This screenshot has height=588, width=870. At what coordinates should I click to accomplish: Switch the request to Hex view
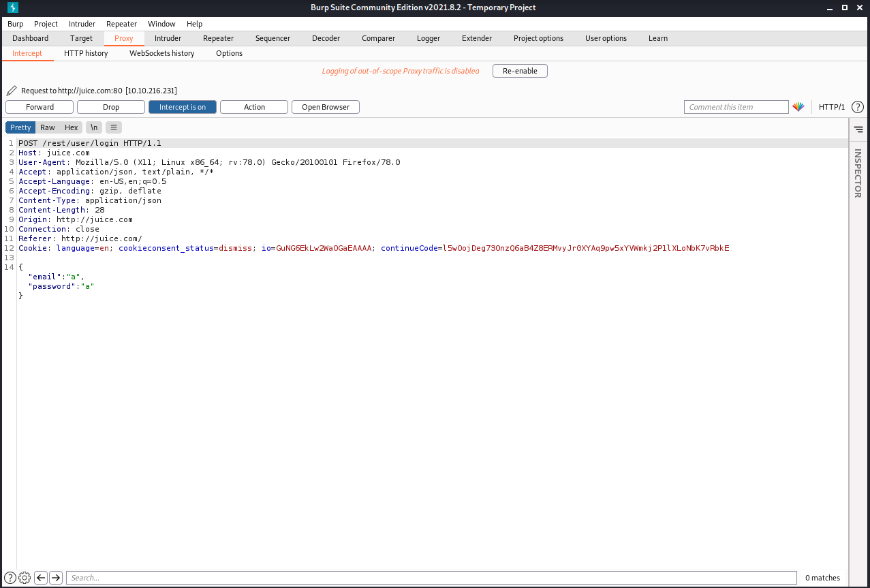[x=72, y=127]
